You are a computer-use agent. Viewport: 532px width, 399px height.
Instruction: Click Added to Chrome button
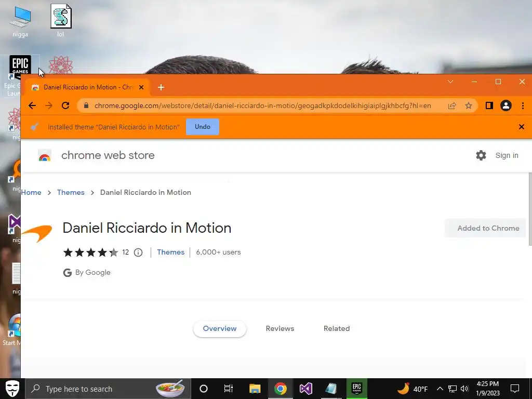[485, 229]
